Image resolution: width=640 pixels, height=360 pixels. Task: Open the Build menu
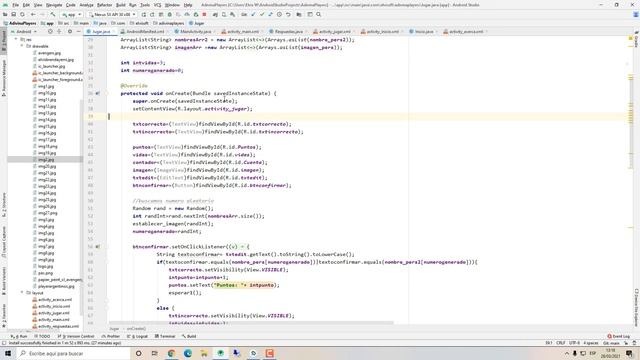click(120, 5)
